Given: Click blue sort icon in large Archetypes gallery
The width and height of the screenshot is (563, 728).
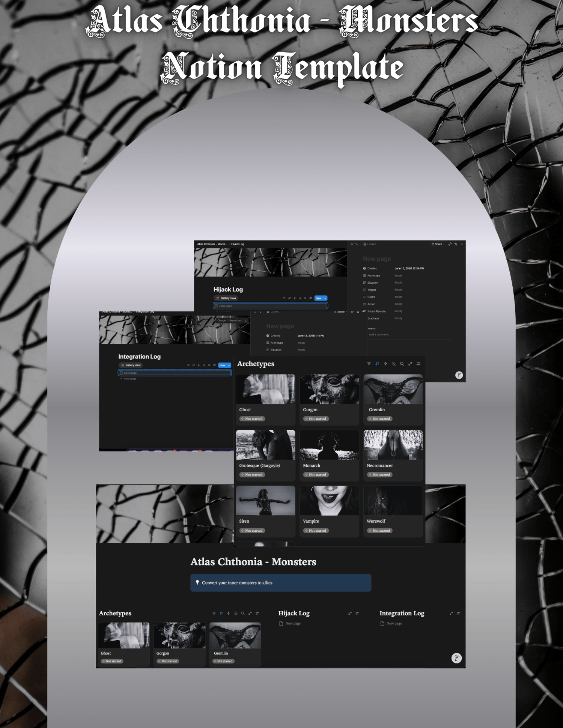Looking at the screenshot, I should (377, 364).
